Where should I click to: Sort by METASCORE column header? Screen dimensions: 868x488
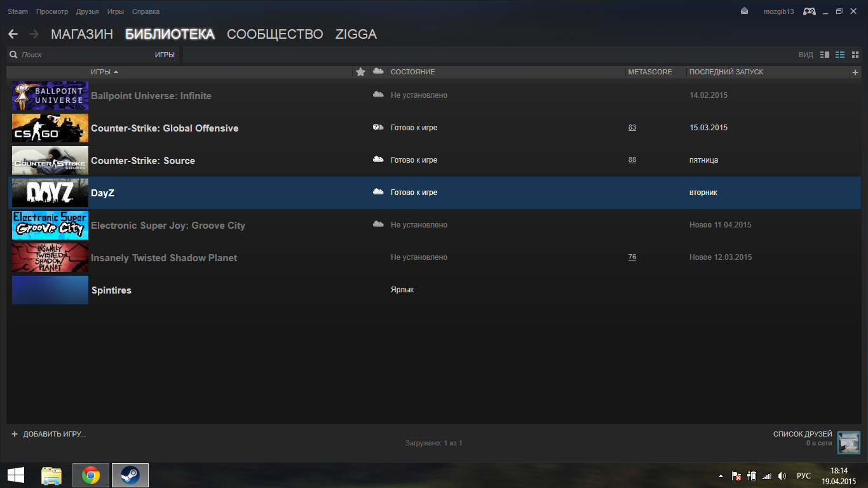pyautogui.click(x=650, y=72)
